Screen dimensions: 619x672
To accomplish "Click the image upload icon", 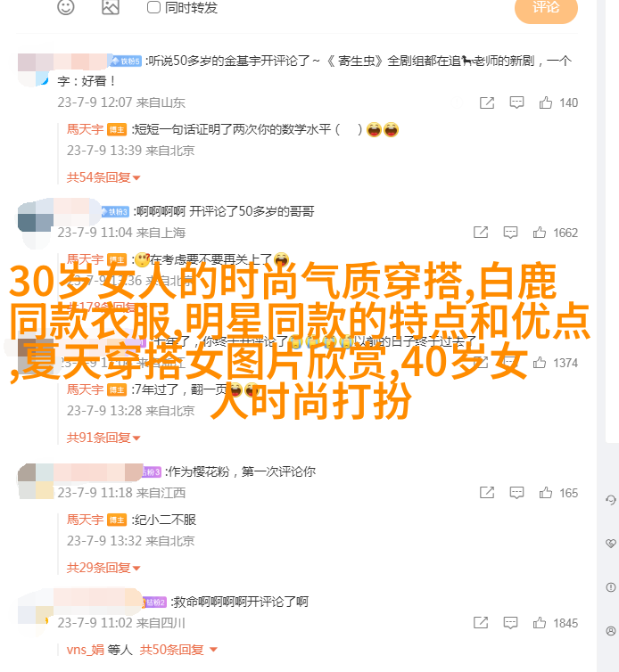I will point(111,7).
